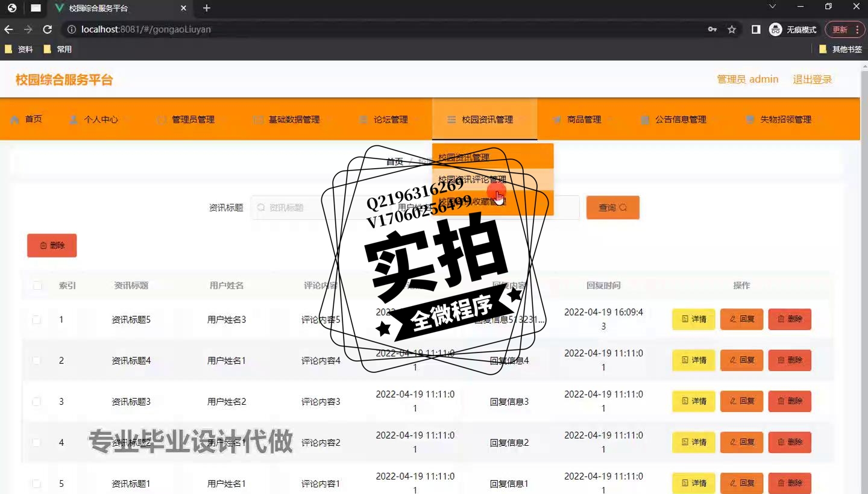Viewport: 868px width, 494px height.
Task: Click 回复 for row 资讯标题5
Action: pos(742,319)
